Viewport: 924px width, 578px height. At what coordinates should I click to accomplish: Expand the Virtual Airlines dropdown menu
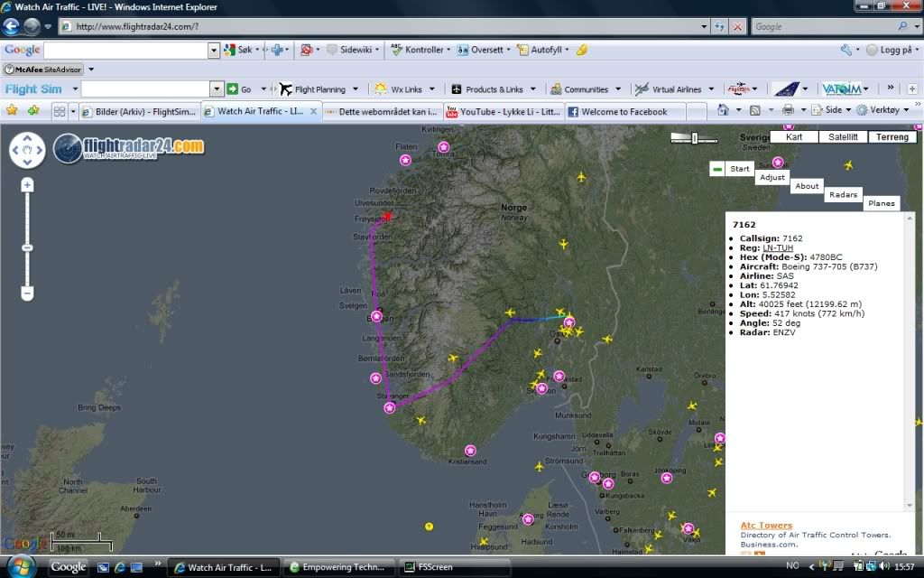tap(711, 89)
